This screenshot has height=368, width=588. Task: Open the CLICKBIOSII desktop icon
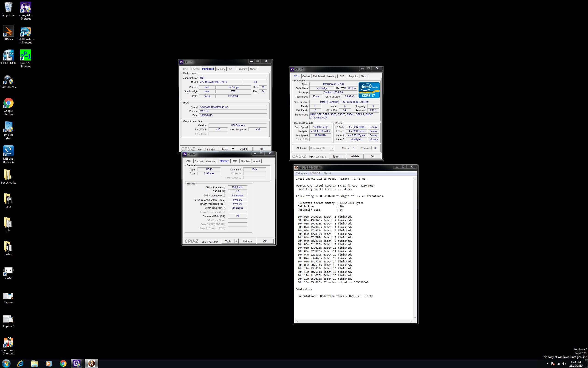click(8, 57)
